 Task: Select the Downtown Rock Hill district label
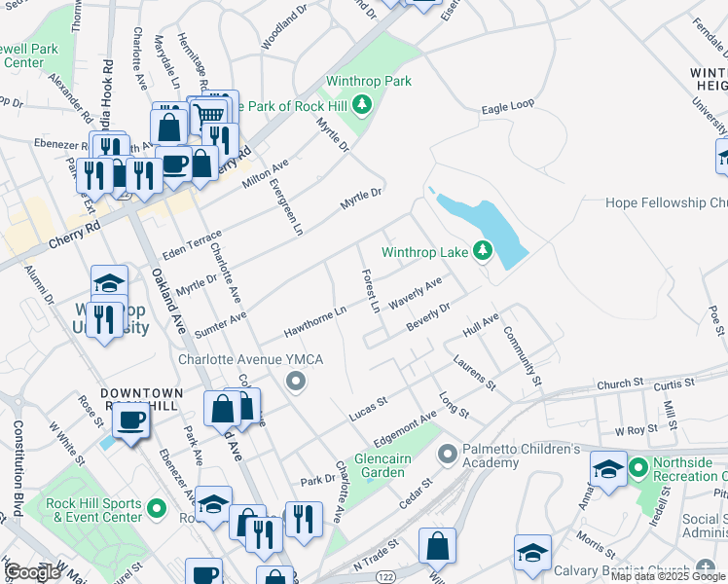point(141,400)
